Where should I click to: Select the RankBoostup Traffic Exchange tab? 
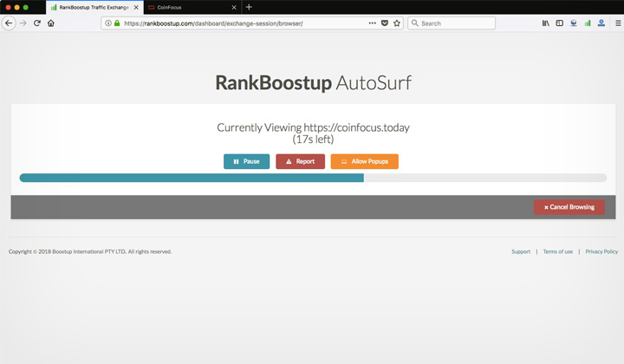pyautogui.click(x=94, y=7)
